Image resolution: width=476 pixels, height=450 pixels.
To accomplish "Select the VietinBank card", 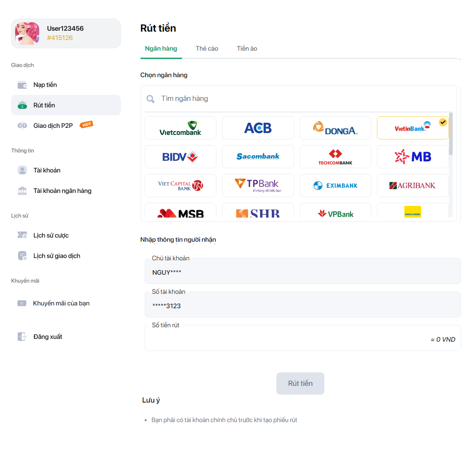I will (413, 128).
